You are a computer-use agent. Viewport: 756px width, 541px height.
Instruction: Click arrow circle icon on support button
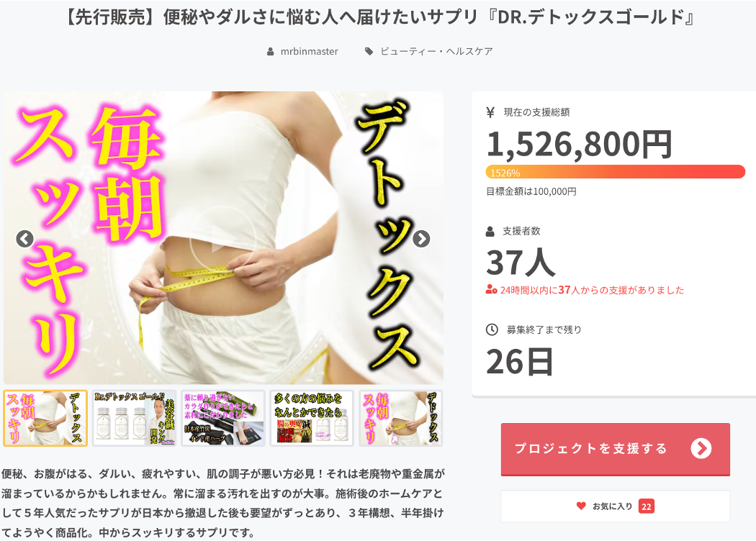[701, 449]
